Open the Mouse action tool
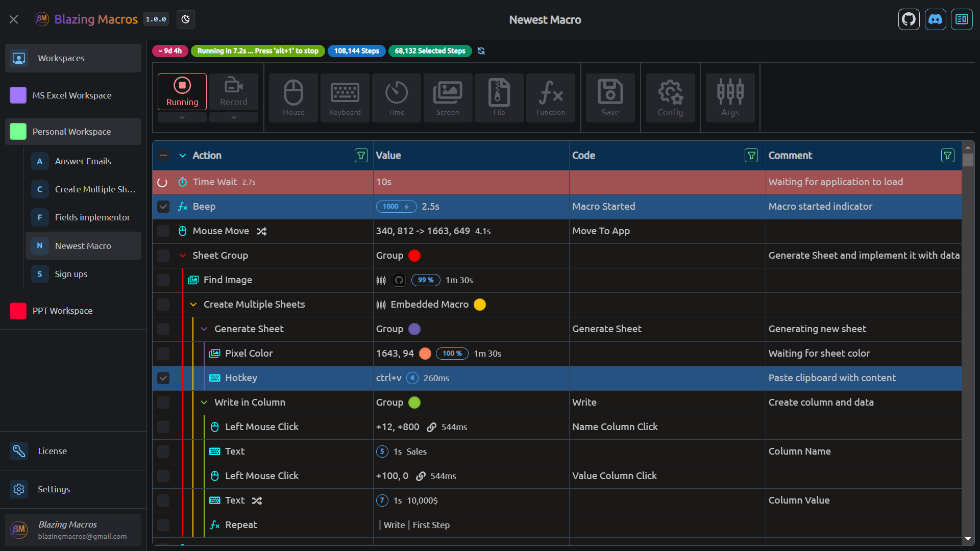This screenshot has height=551, width=980. [293, 97]
